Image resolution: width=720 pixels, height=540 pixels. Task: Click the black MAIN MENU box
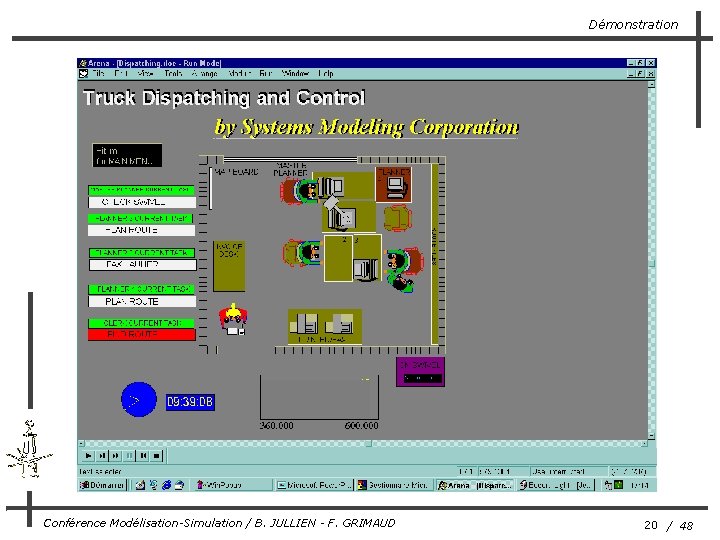pyautogui.click(x=127, y=155)
